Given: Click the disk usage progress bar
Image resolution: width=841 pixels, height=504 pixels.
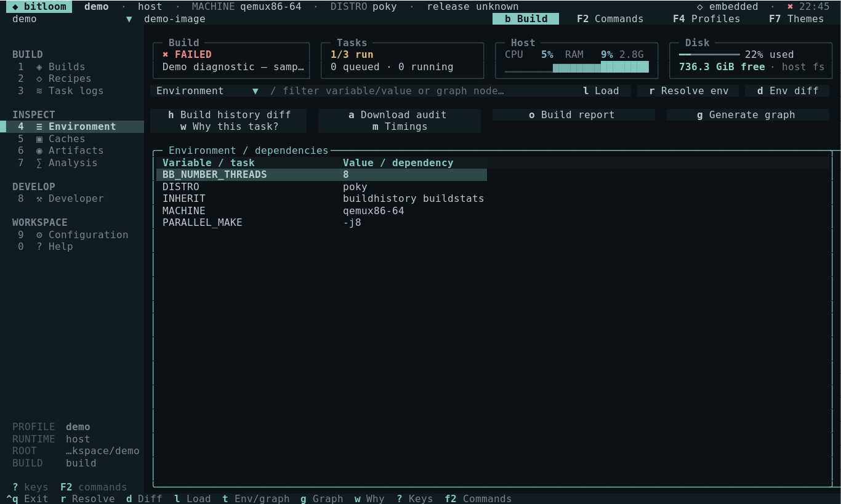Looking at the screenshot, I should 709,55.
